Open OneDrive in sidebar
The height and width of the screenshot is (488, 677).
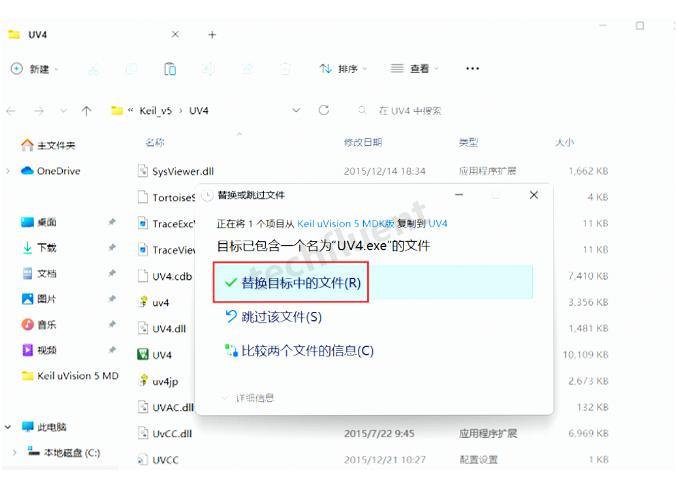[51, 171]
